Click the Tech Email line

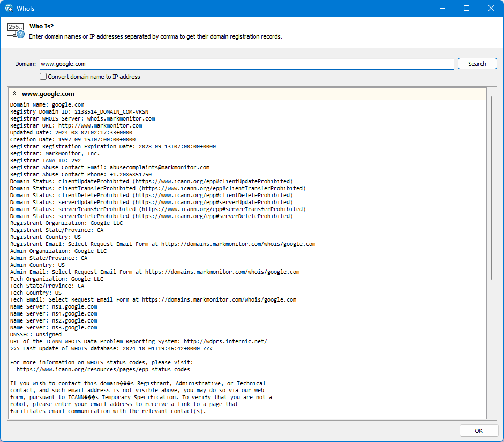[x=153, y=300]
